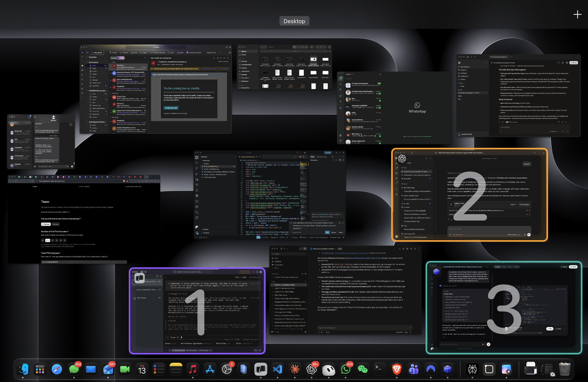Open Explorer in the VS Code activity bar

point(197,157)
